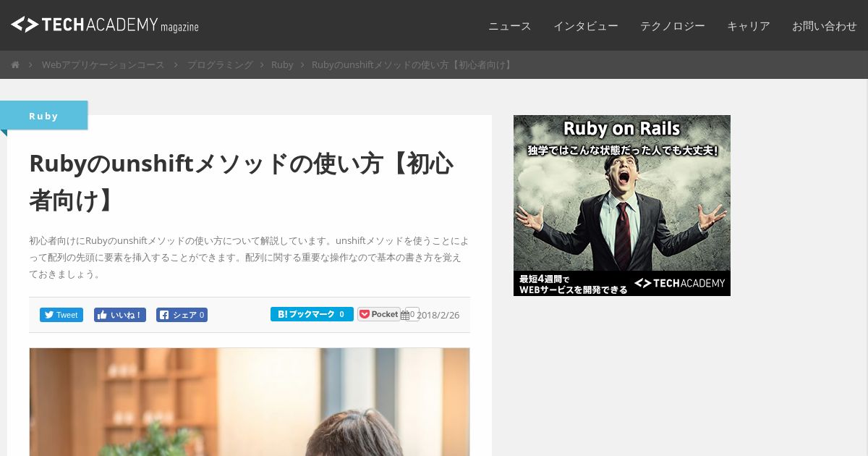Open the お問い合わせ menu item
This screenshot has height=456, width=868.
point(825,26)
